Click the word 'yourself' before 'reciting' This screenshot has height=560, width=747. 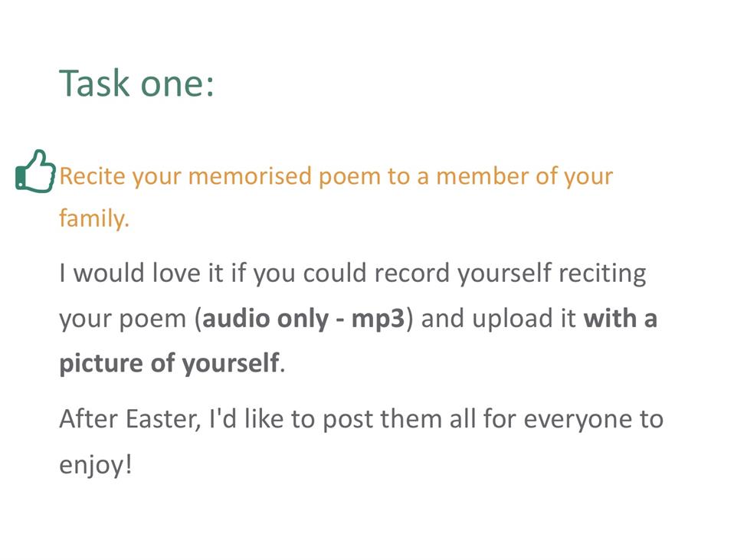[504, 273]
